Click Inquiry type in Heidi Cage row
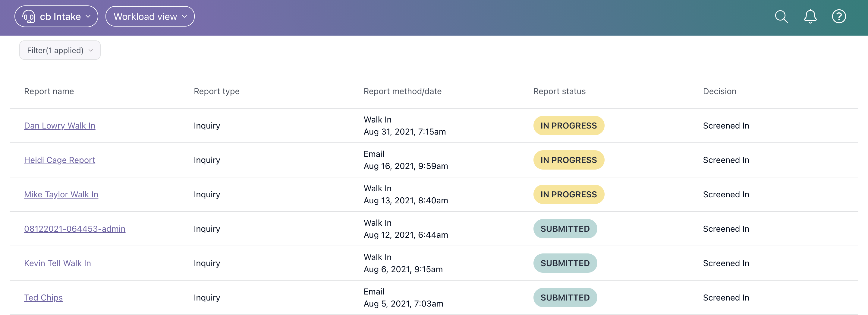 (x=207, y=160)
